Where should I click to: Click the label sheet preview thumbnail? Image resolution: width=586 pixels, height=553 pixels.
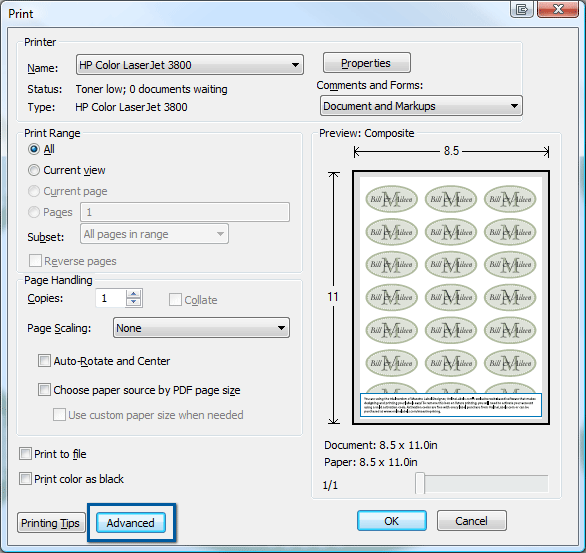point(451,297)
